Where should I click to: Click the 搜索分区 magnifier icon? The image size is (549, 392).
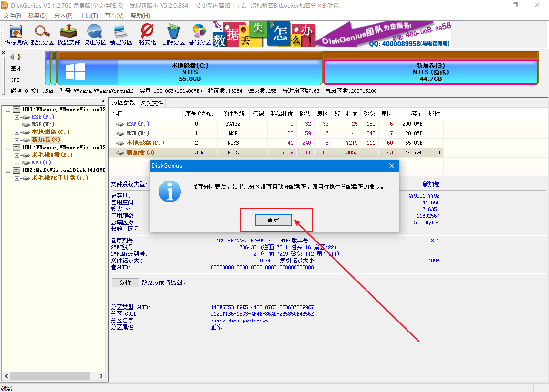(x=42, y=34)
